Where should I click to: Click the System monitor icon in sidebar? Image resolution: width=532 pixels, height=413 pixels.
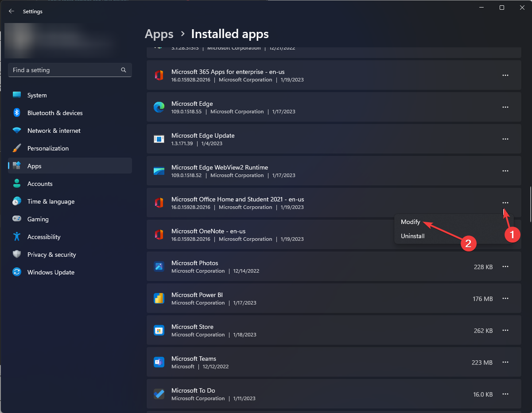click(17, 95)
